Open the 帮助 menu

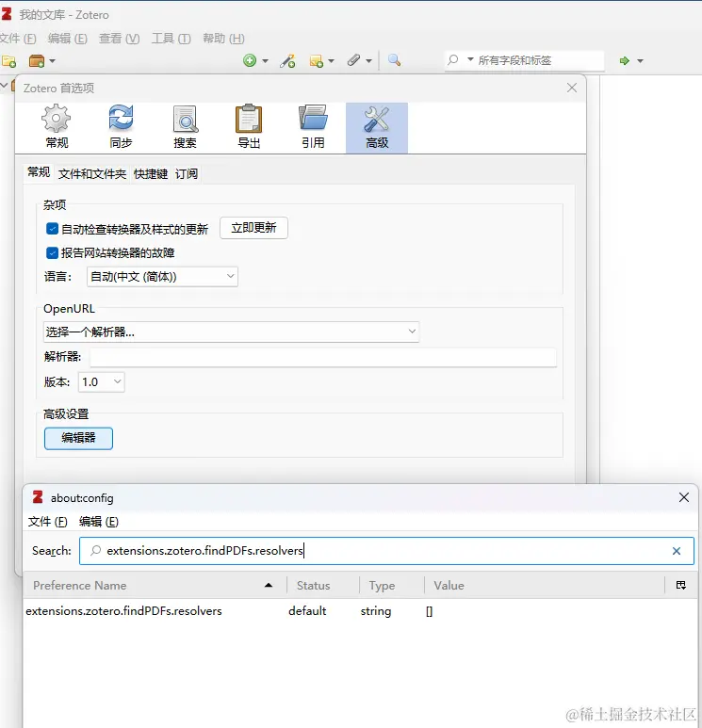click(x=223, y=39)
